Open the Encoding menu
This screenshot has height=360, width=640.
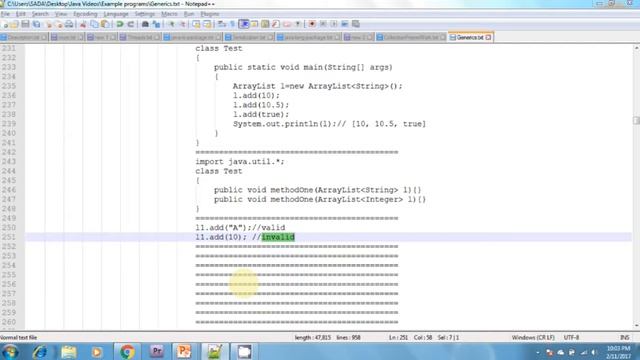(x=85, y=14)
